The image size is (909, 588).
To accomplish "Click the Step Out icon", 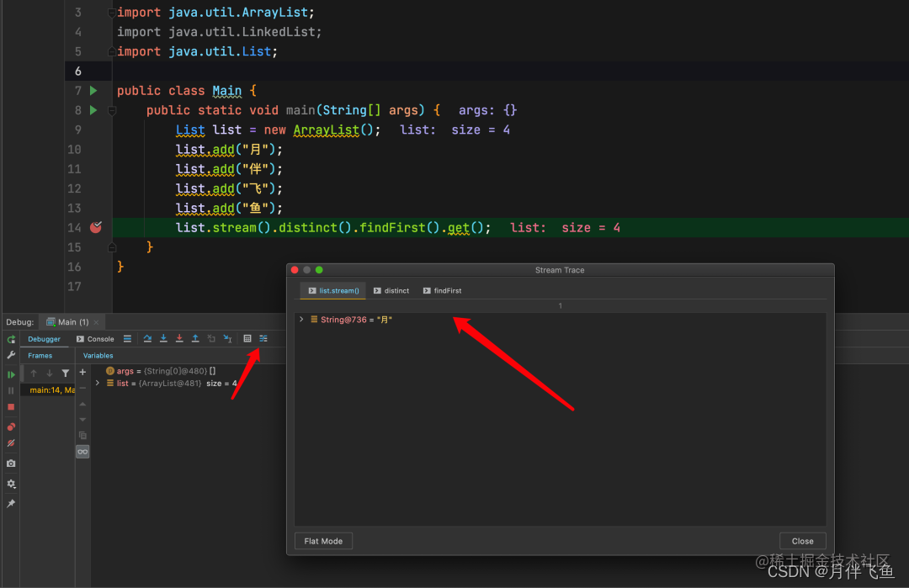I will (x=195, y=339).
